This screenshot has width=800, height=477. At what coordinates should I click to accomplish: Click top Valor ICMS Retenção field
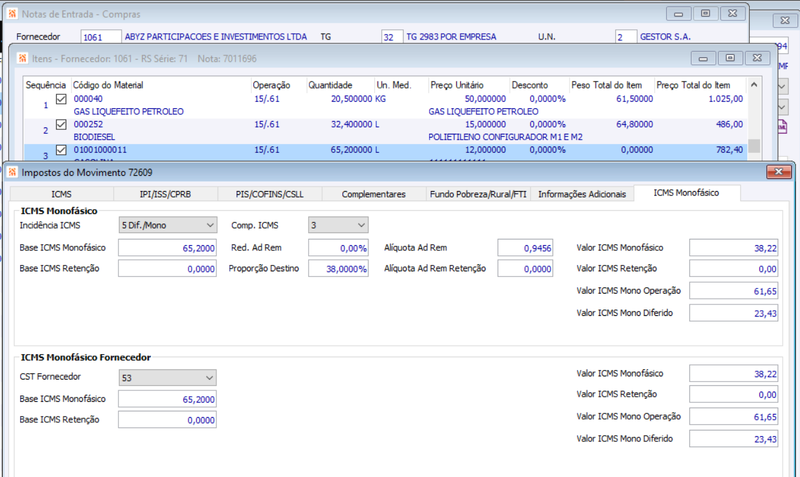[x=734, y=269]
